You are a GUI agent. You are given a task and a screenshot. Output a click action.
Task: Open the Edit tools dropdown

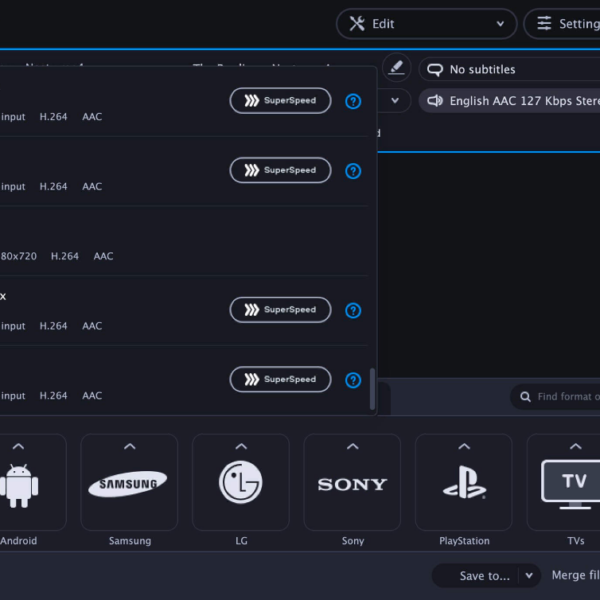coord(426,24)
